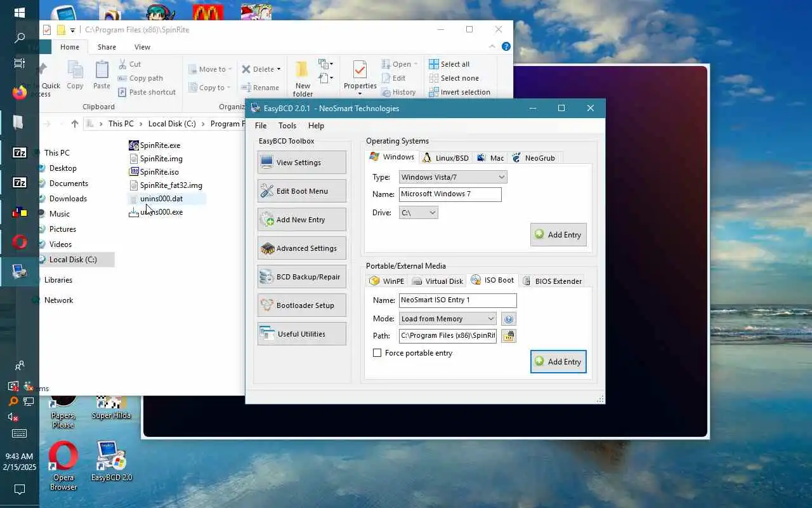Open Bootloader Setup page
The width and height of the screenshot is (812, 508).
point(302,305)
